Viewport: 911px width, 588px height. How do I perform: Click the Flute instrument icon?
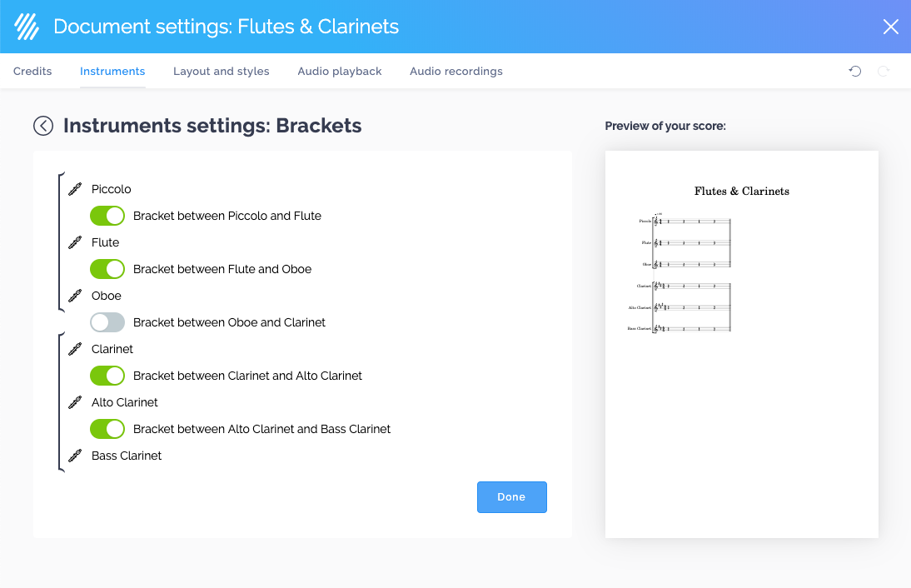(75, 242)
